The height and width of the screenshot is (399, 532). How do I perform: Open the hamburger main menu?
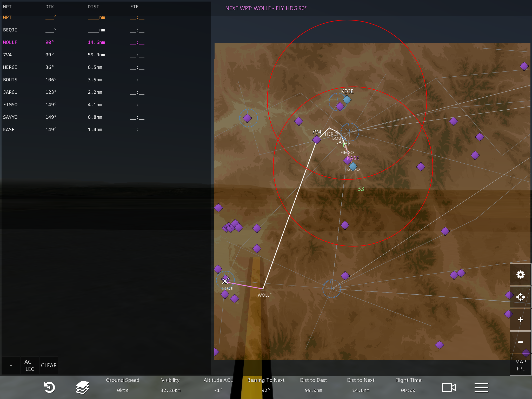[x=481, y=387]
